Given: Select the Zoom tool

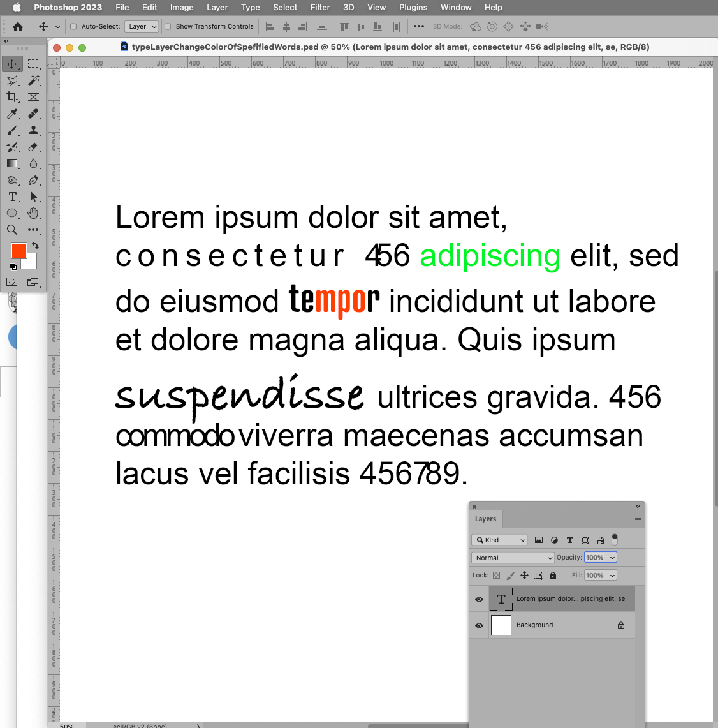Looking at the screenshot, I should (x=13, y=230).
